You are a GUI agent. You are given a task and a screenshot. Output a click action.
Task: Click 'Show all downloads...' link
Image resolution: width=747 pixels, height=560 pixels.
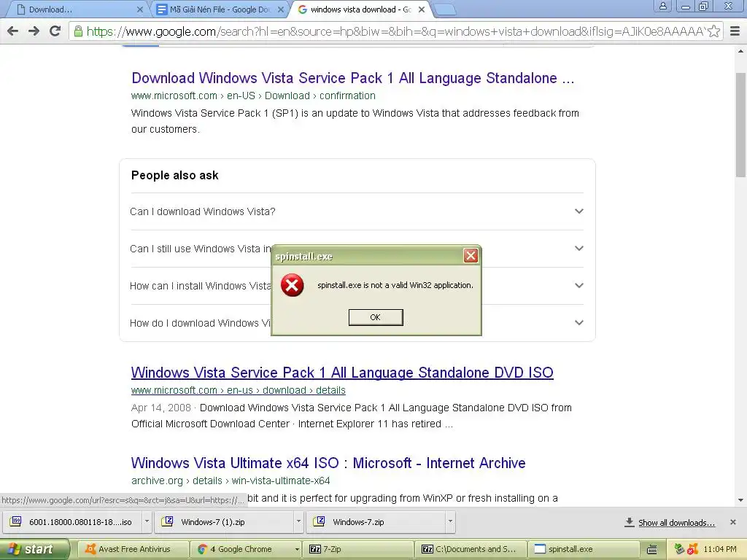coord(676,523)
